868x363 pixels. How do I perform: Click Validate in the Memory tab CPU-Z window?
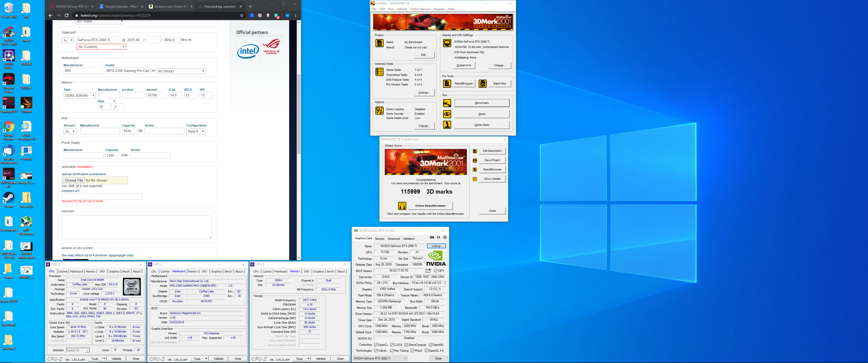click(x=321, y=359)
